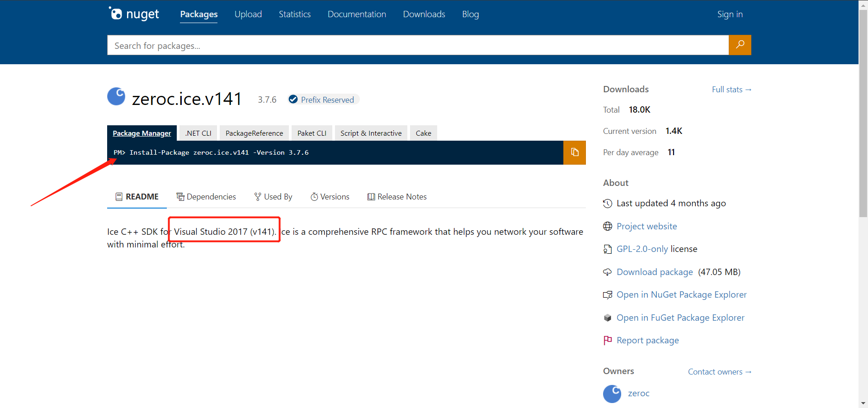
Task: Click the Current version 1.4K value
Action: 674,131
